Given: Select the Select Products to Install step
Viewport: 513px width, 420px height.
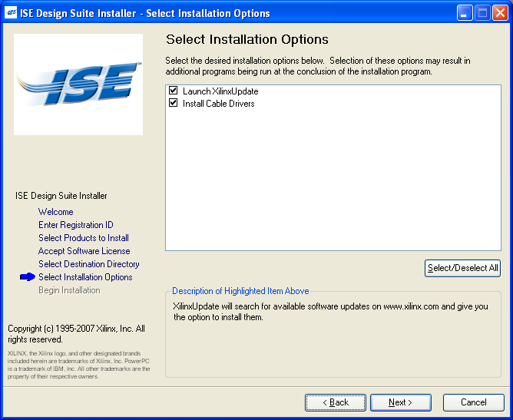Looking at the screenshot, I should tap(84, 238).
